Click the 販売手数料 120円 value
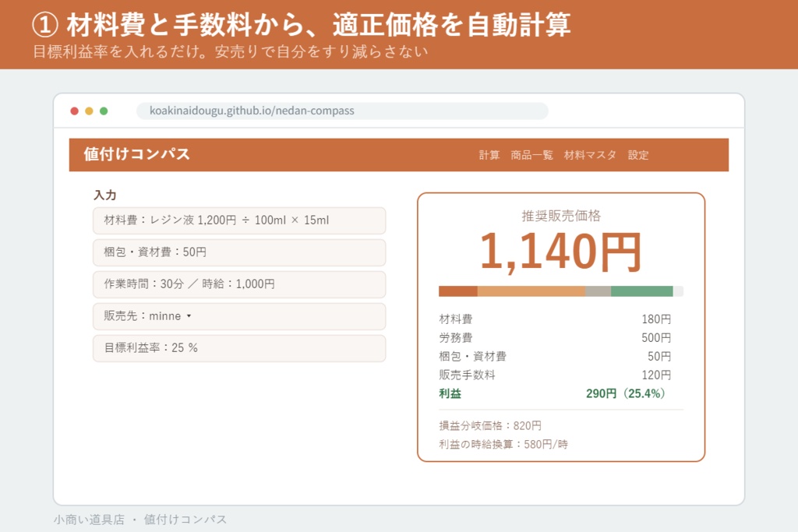Viewport: 798px width, 532px height. pyautogui.click(x=656, y=375)
